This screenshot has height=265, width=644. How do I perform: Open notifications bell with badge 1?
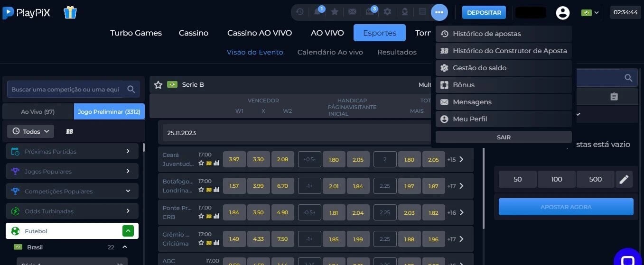(317, 12)
